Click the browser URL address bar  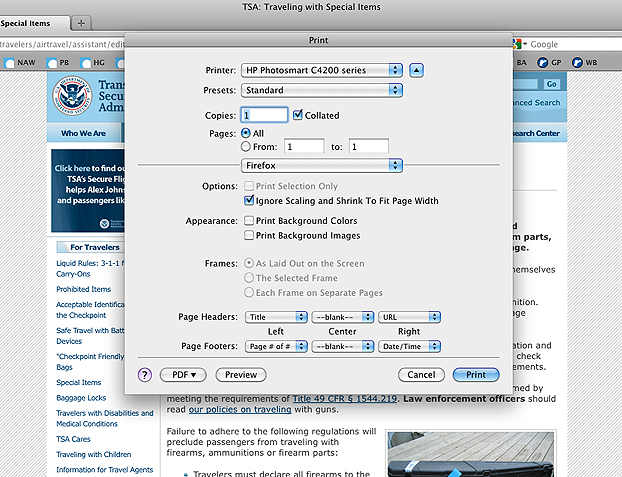[62, 44]
